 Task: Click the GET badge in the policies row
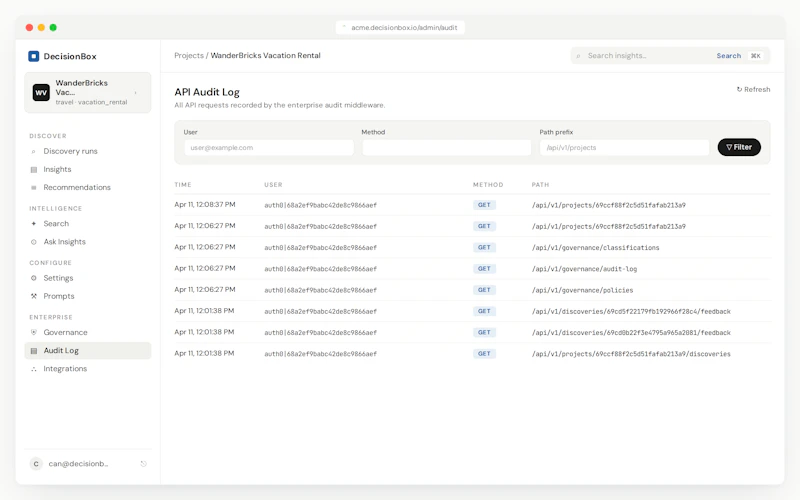coord(484,290)
